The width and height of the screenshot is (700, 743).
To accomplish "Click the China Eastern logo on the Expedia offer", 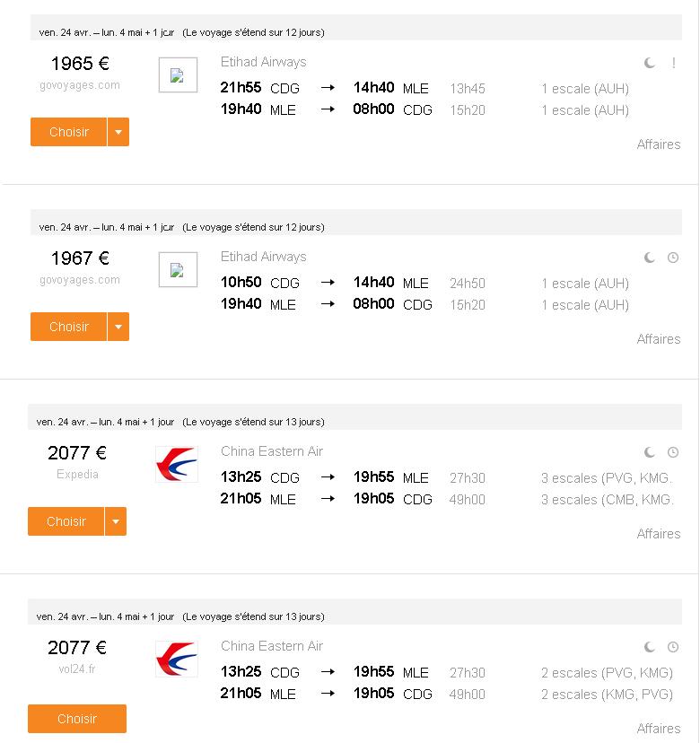I will [x=176, y=464].
